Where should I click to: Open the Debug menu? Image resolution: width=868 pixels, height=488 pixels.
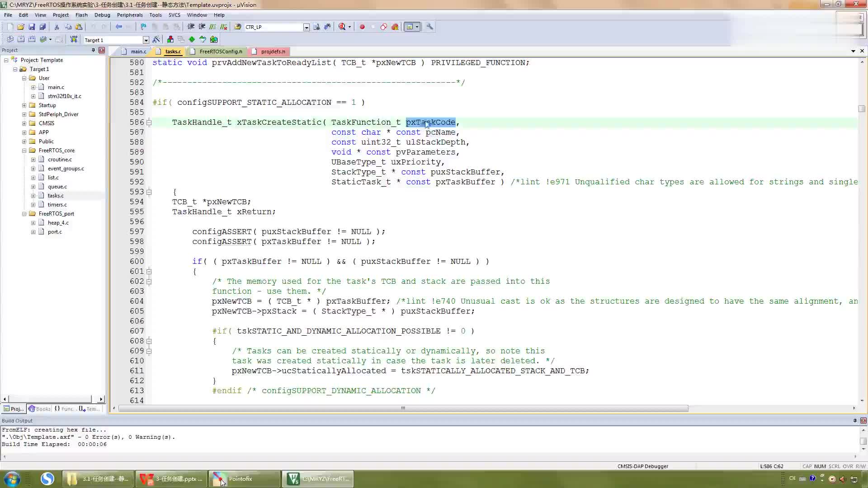click(102, 15)
